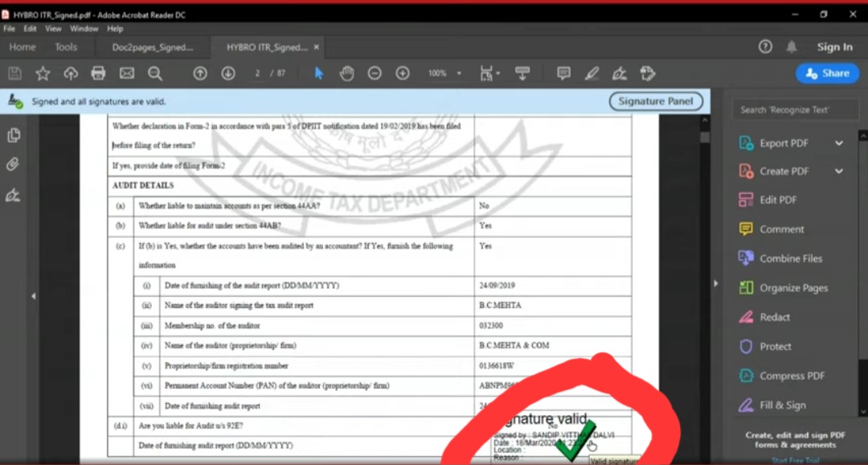
Task: Print the HYBRO ITR document
Action: [96, 72]
